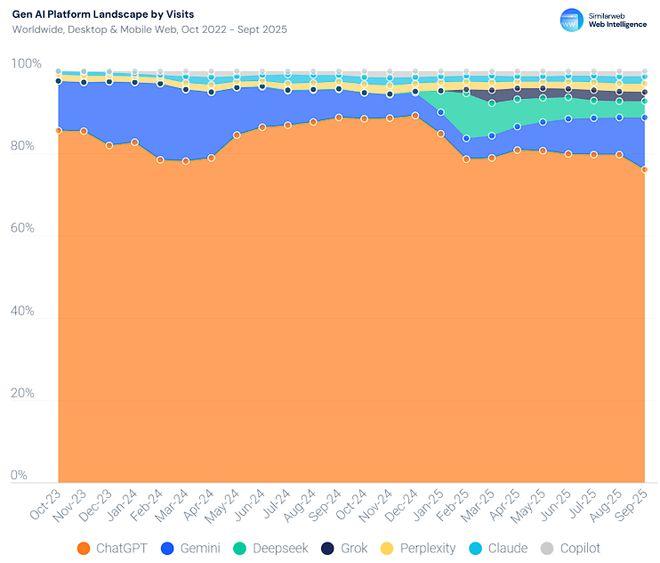Image resolution: width=660 pixels, height=563 pixels.
Task: Click the Similarweb logo icon
Action: (571, 19)
